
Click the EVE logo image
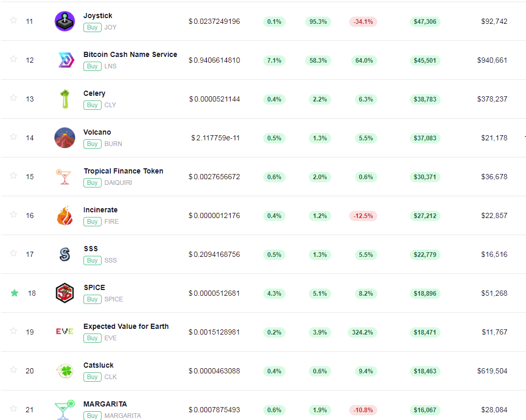[65, 331]
